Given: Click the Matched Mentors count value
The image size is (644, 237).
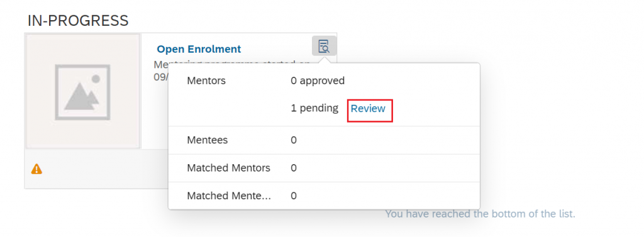Looking at the screenshot, I should click(x=294, y=168).
